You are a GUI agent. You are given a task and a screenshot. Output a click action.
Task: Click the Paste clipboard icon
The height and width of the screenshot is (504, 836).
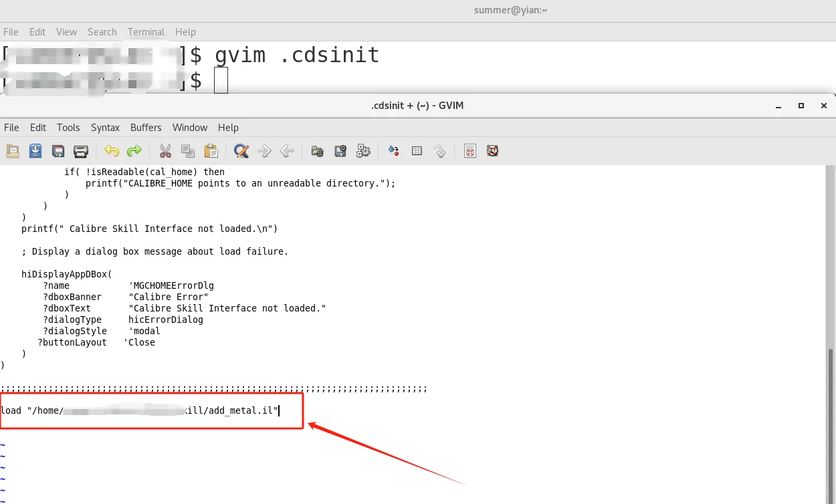211,151
